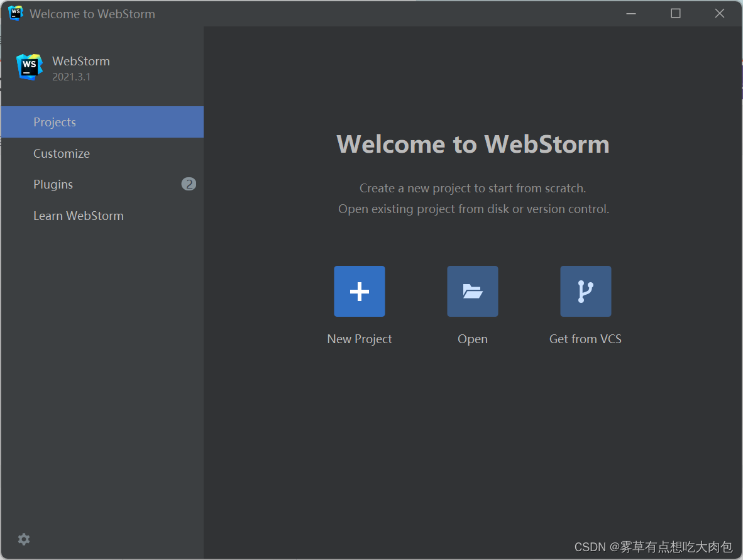Select the Projects tab

tap(102, 122)
